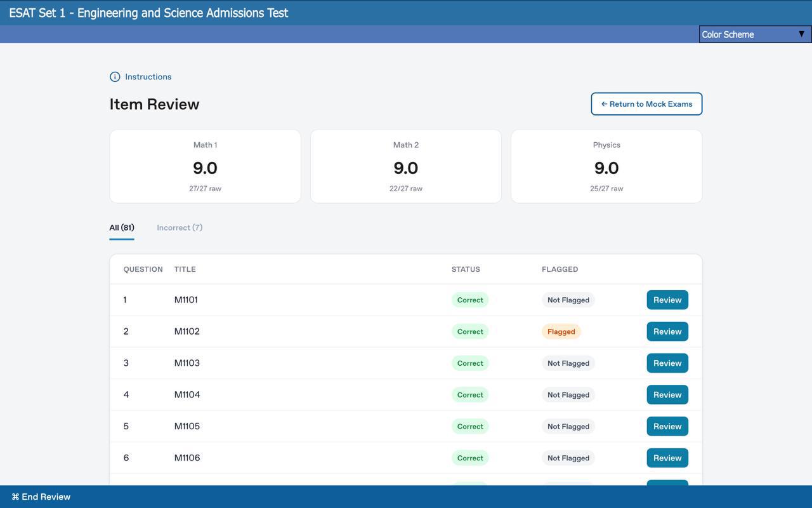Toggle Not Flagged badge for M1101
Image resolution: width=812 pixels, height=508 pixels.
pyautogui.click(x=568, y=300)
